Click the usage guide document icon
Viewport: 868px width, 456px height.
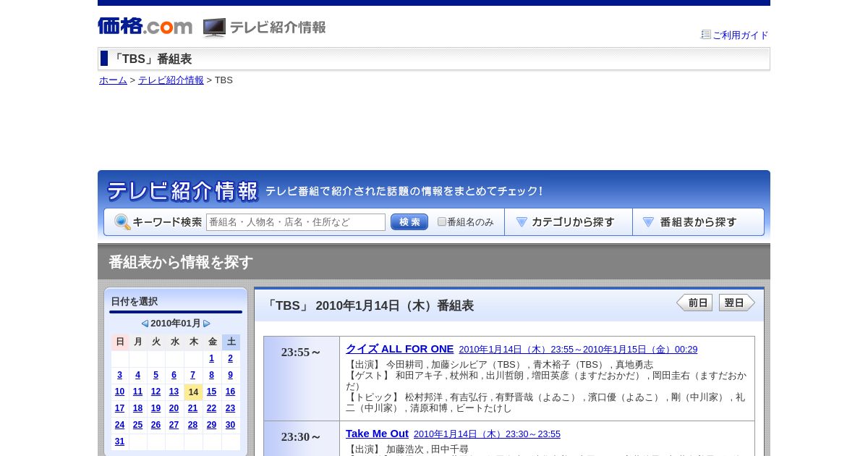click(x=706, y=34)
